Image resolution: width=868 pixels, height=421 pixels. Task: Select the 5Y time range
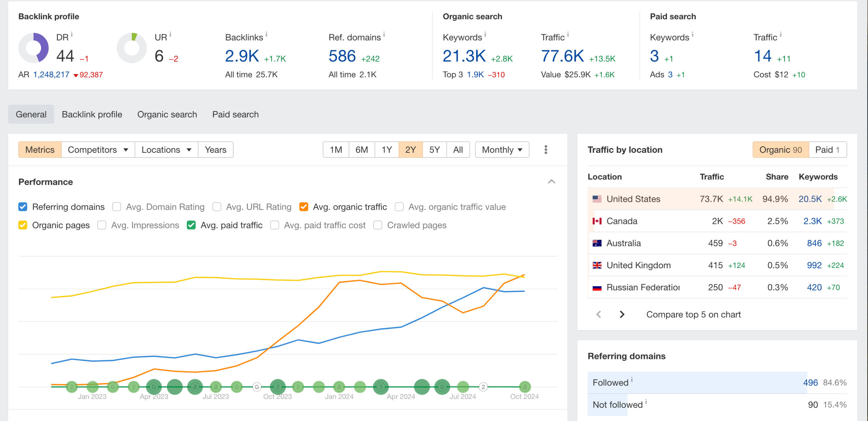[434, 150]
